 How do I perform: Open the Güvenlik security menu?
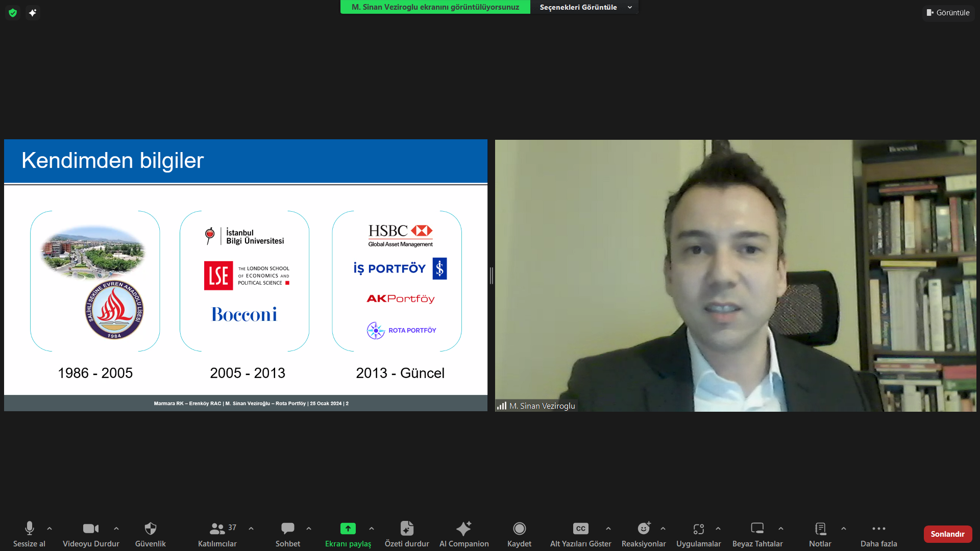click(150, 534)
